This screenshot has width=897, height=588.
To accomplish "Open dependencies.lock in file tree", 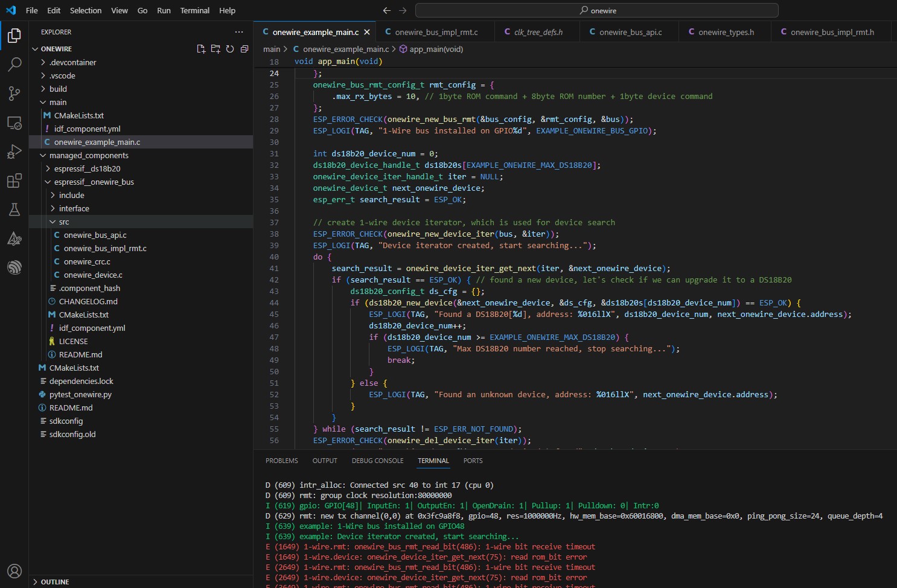I will pos(141,381).
